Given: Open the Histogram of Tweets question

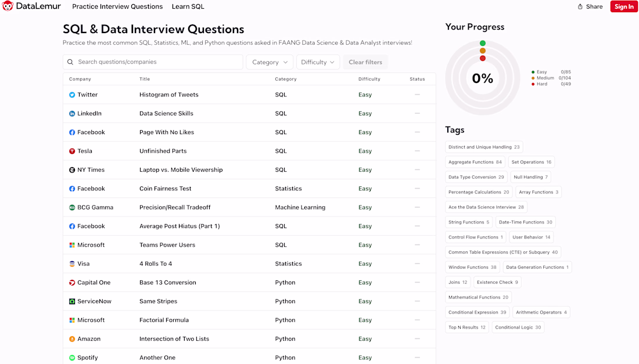Looking at the screenshot, I should click(168, 95).
